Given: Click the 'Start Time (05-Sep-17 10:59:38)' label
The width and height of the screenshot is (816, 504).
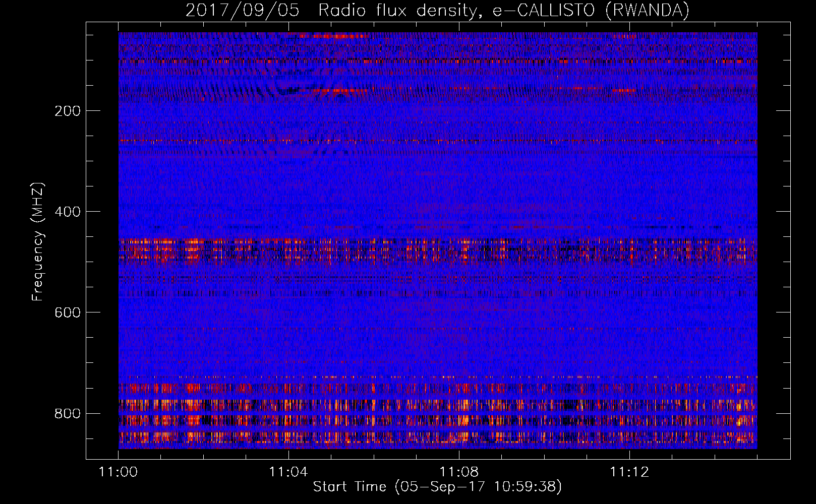Looking at the screenshot, I should click(437, 487).
